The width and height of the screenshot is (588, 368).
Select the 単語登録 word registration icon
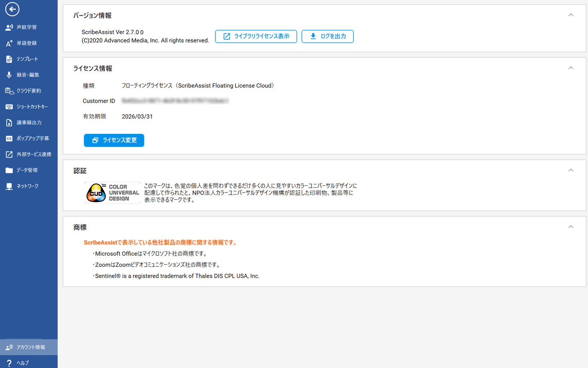[9, 43]
